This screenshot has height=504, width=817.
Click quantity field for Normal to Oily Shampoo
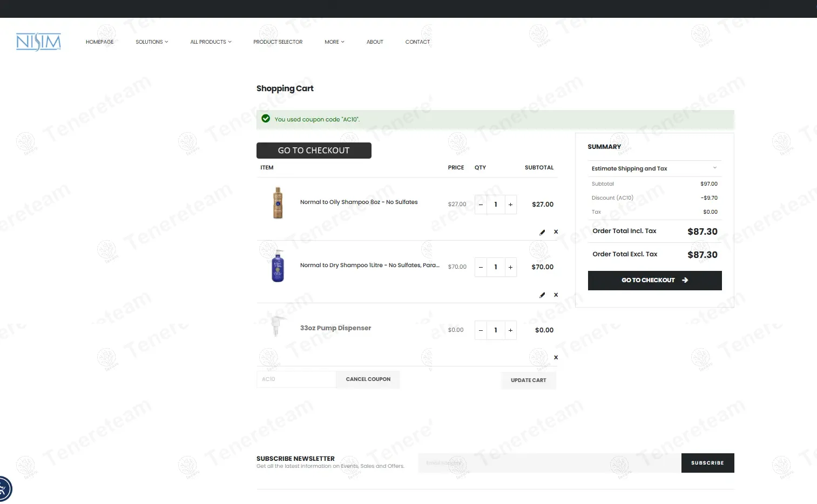[496, 205]
